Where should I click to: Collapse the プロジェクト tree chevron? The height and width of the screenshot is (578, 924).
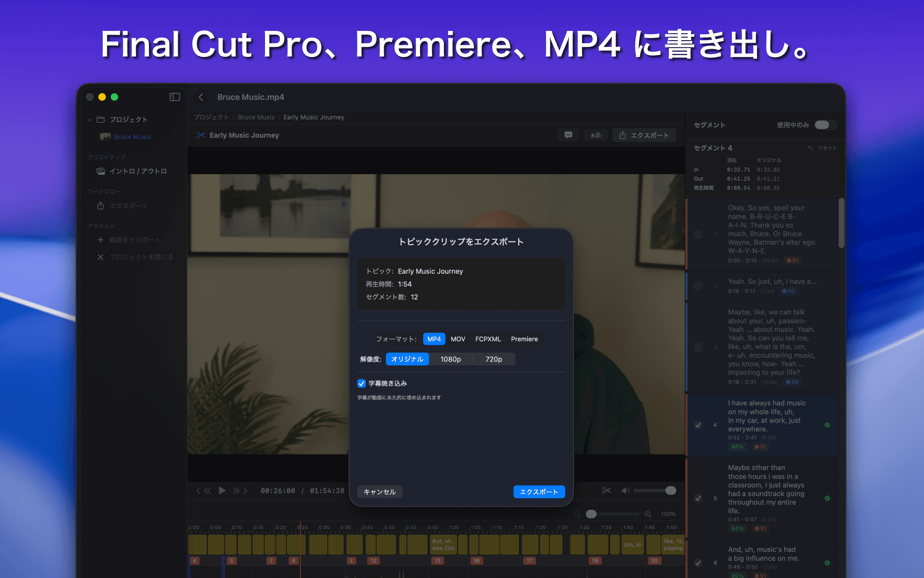coord(90,120)
